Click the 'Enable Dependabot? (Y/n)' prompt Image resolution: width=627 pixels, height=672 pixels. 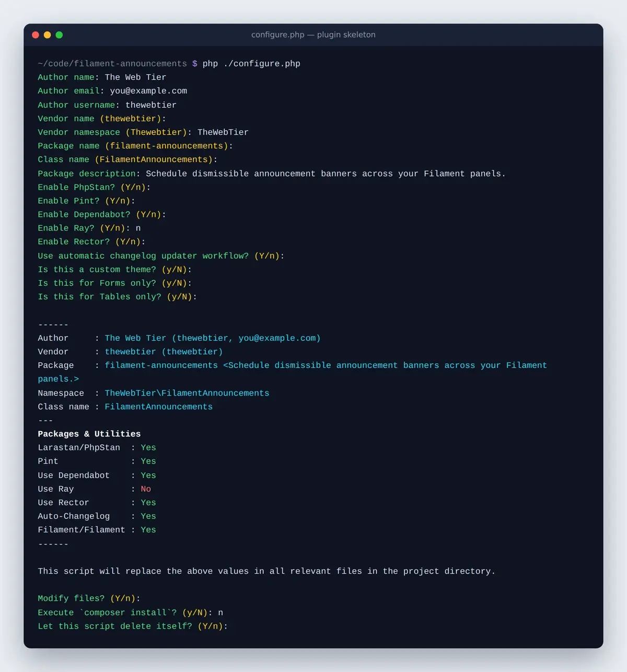102,214
